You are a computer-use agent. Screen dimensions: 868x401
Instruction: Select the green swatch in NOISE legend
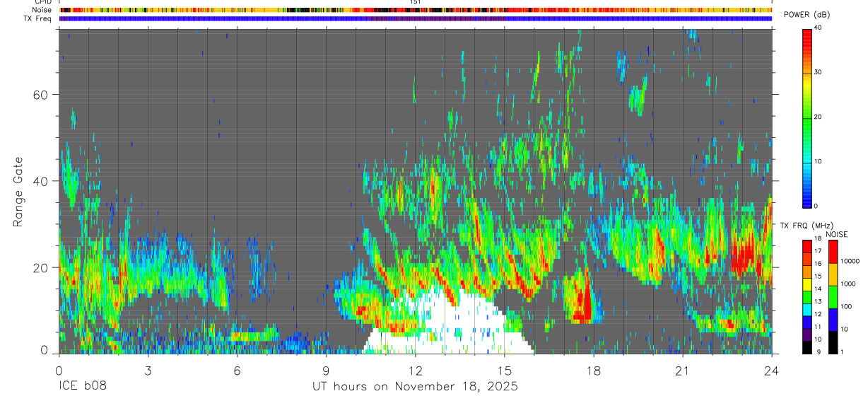(x=833, y=297)
